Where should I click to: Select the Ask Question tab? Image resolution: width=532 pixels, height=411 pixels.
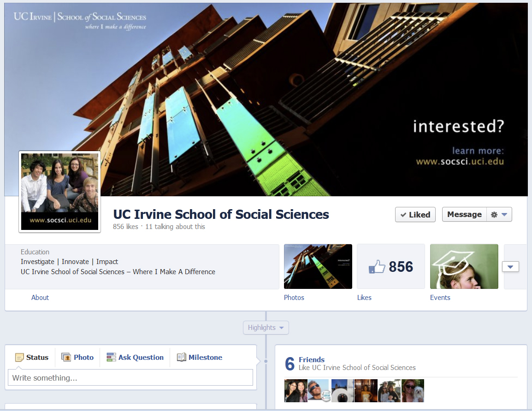[135, 358]
